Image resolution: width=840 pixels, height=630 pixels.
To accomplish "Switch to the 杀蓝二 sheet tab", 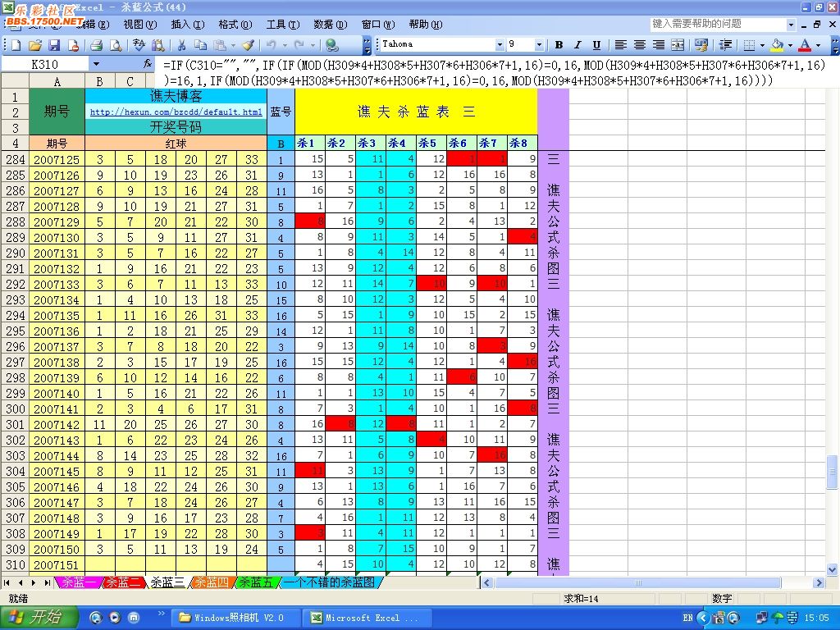I will (x=123, y=582).
